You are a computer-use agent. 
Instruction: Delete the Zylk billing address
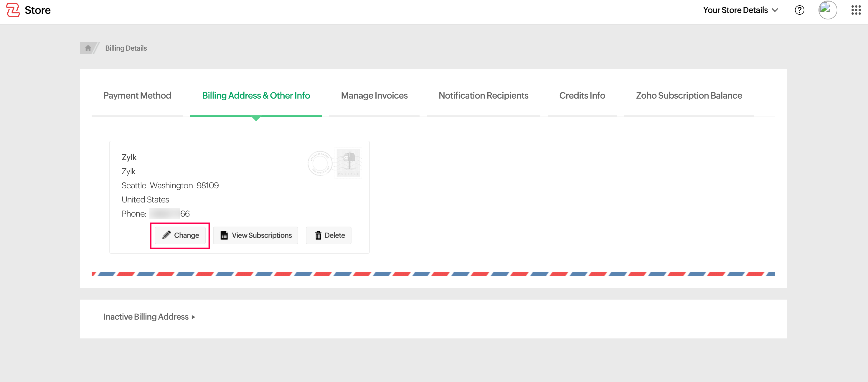tap(329, 235)
